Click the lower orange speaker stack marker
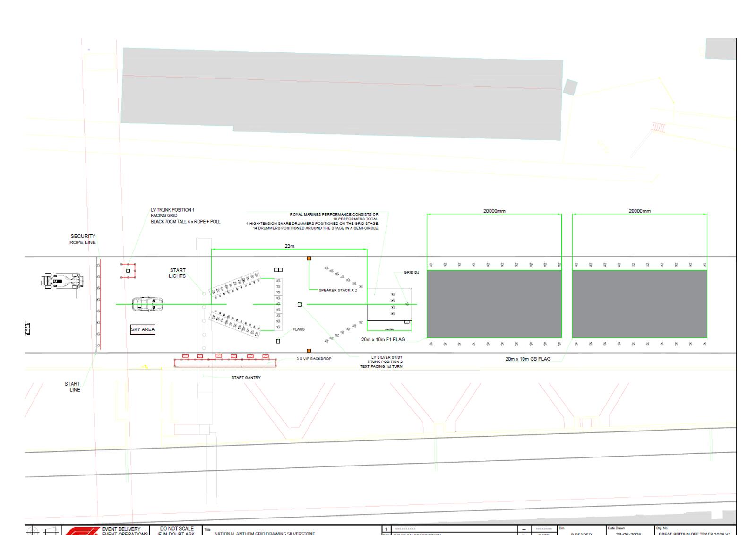Viewport: 756px width, 535px height. (309, 351)
